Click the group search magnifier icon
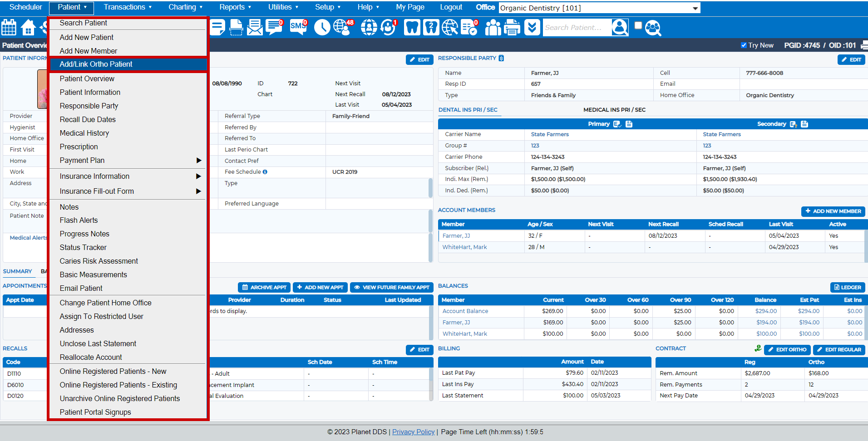The width and height of the screenshot is (868, 441). click(653, 28)
